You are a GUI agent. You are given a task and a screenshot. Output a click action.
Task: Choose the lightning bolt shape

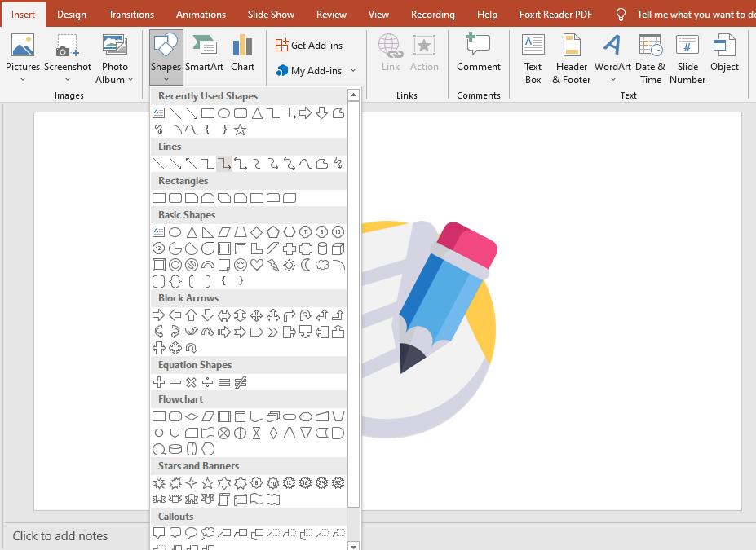pyautogui.click(x=273, y=265)
